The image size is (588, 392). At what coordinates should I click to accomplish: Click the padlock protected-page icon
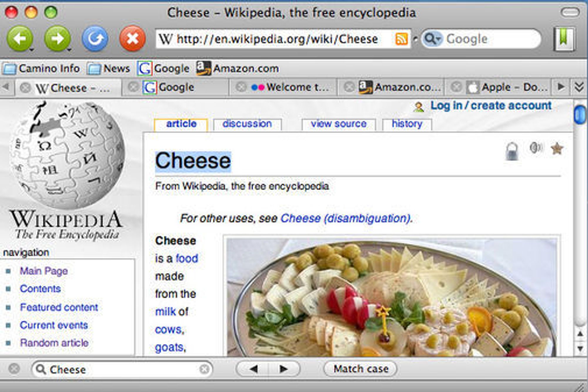click(x=512, y=151)
